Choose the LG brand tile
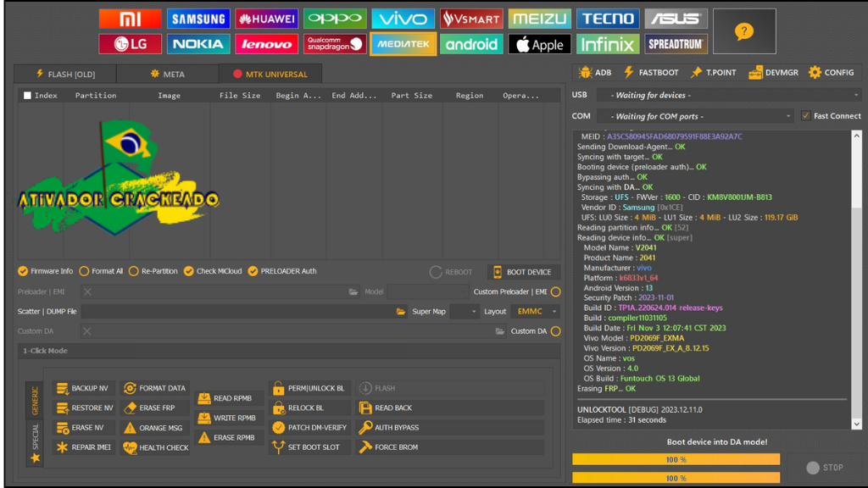The image size is (868, 488). pyautogui.click(x=130, y=44)
